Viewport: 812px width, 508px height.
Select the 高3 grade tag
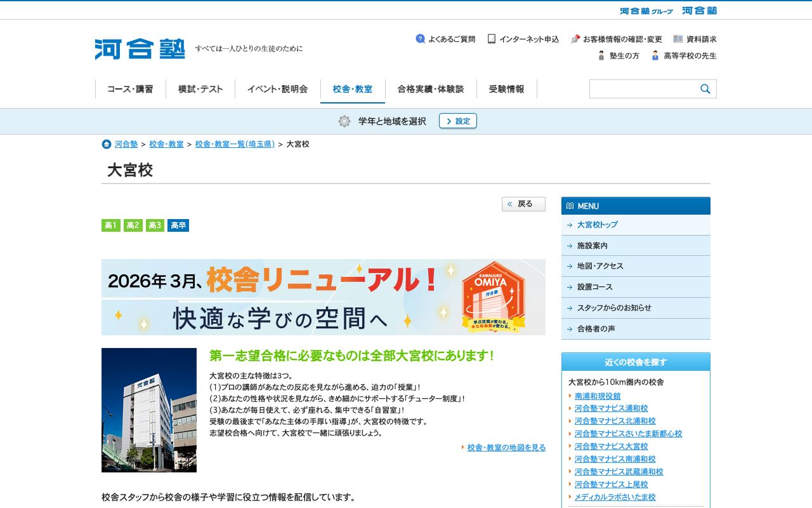155,225
